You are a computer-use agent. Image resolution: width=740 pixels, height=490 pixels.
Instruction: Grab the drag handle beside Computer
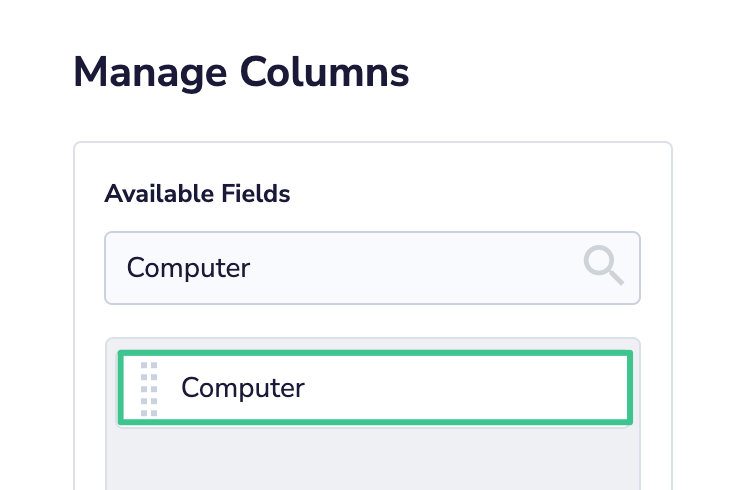click(x=149, y=389)
